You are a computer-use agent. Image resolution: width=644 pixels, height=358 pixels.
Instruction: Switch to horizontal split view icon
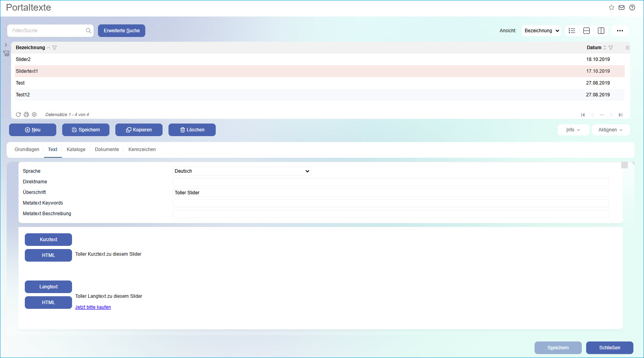(x=587, y=31)
